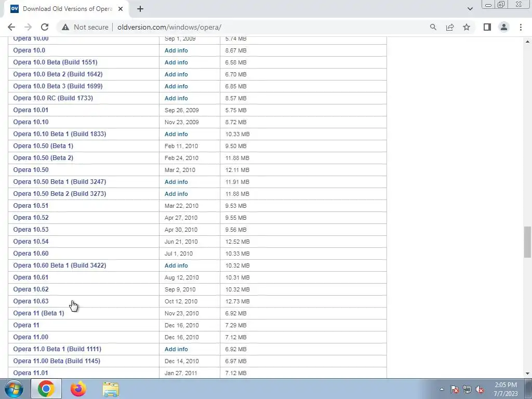Open the Opera 10.10 link
532x399 pixels.
tap(31, 122)
